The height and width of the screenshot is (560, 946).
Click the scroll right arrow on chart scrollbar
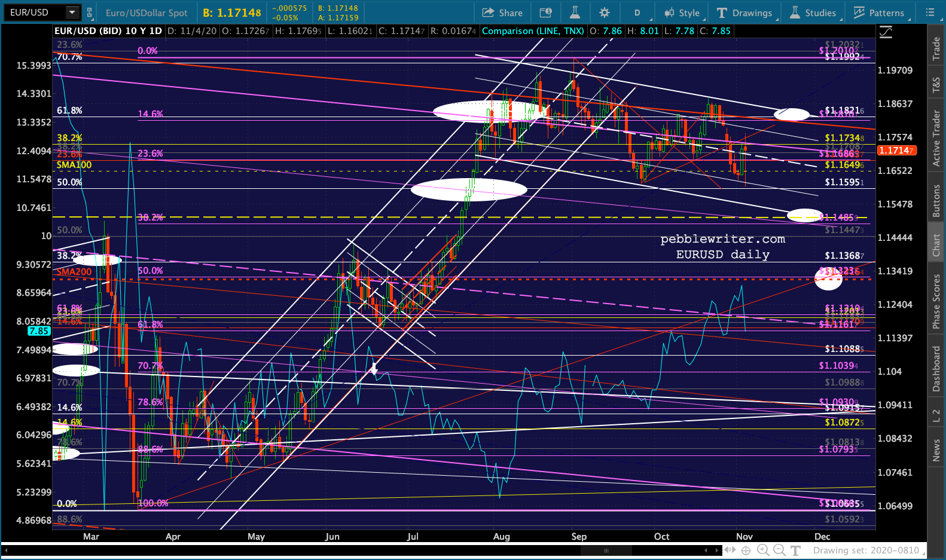point(718,550)
